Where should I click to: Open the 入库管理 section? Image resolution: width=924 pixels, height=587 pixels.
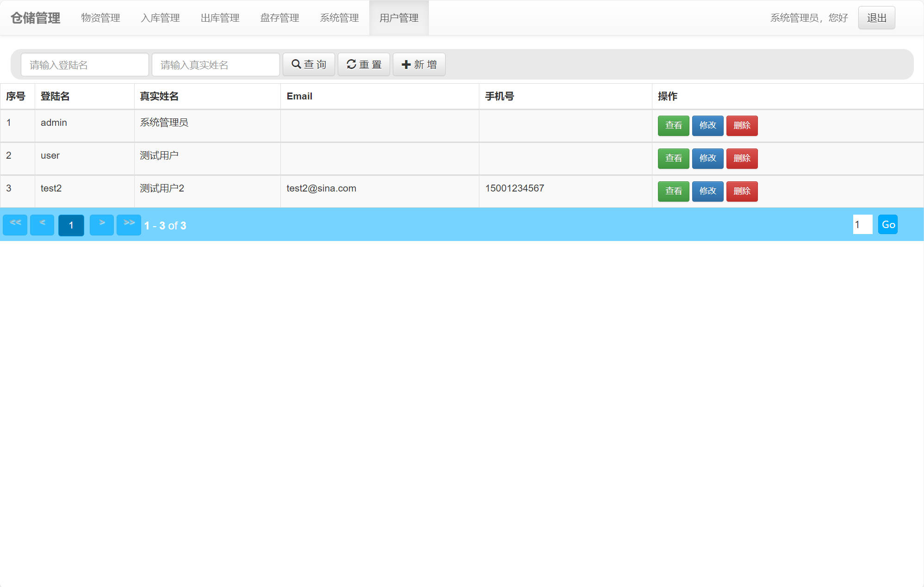point(160,18)
